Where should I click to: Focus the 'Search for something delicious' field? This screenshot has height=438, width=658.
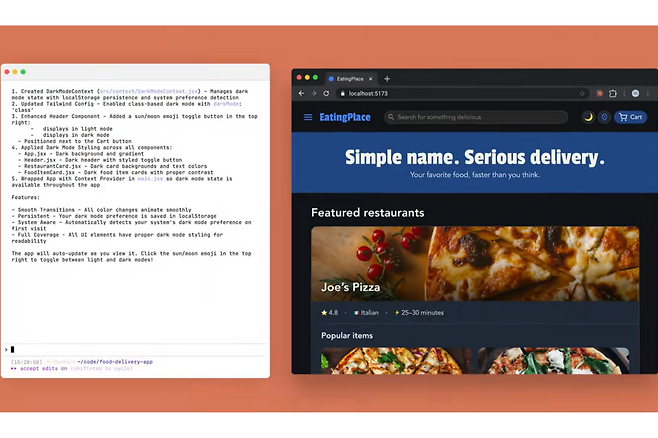[x=476, y=117]
